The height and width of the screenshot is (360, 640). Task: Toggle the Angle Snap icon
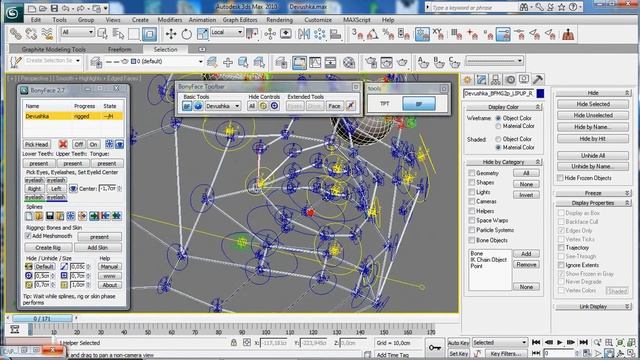click(x=373, y=34)
